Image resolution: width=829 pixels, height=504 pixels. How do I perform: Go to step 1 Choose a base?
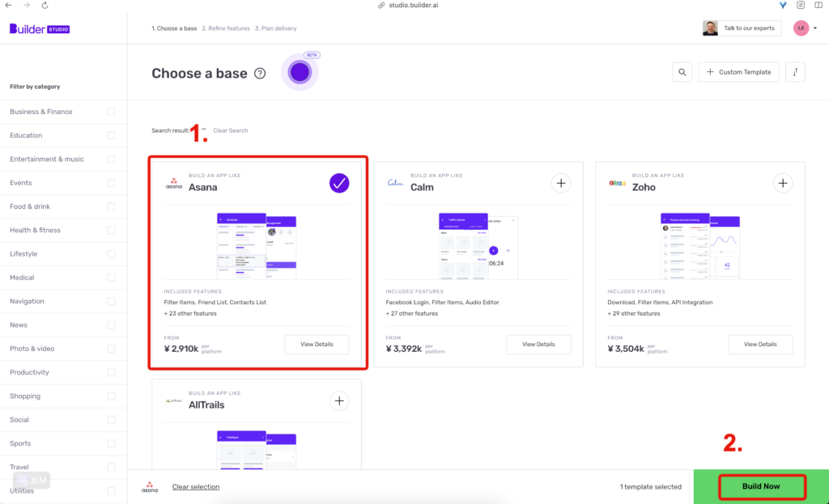click(174, 28)
